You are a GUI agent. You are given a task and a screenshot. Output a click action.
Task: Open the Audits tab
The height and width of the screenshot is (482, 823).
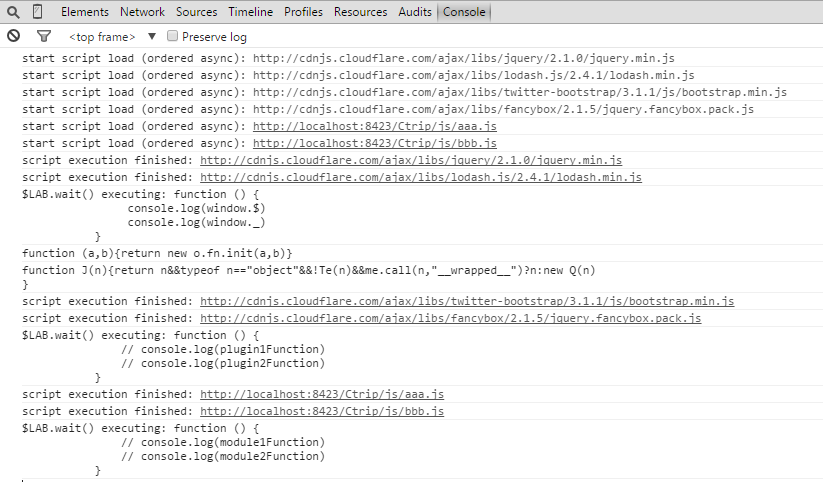point(414,12)
